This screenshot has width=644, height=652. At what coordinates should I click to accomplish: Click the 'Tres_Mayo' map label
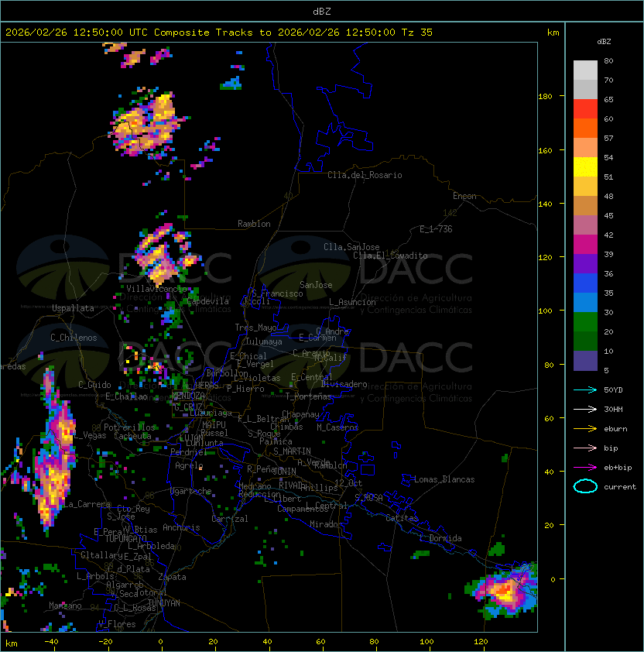255,328
